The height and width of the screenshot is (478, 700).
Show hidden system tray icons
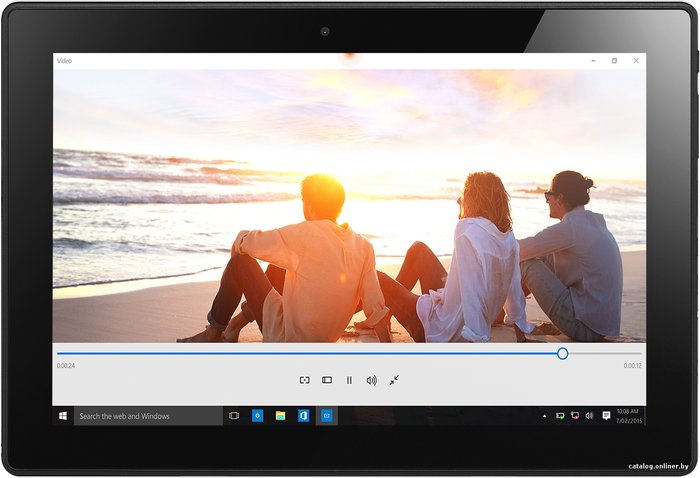click(545, 416)
